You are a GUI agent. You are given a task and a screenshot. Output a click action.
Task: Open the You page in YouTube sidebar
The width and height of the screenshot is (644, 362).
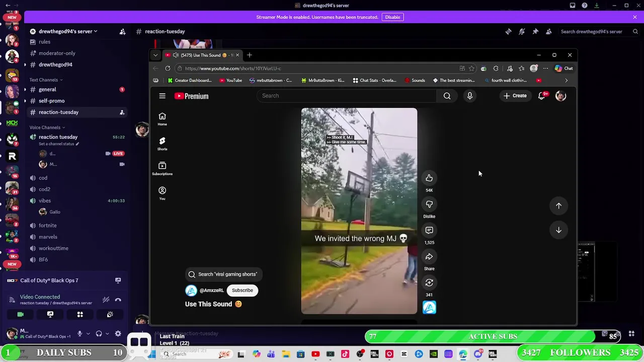pos(162,193)
